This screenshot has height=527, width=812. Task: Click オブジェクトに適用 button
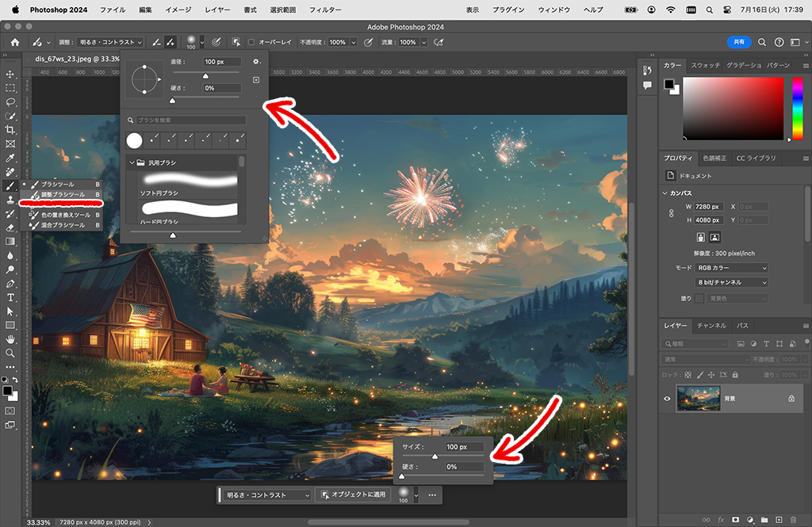(x=354, y=495)
